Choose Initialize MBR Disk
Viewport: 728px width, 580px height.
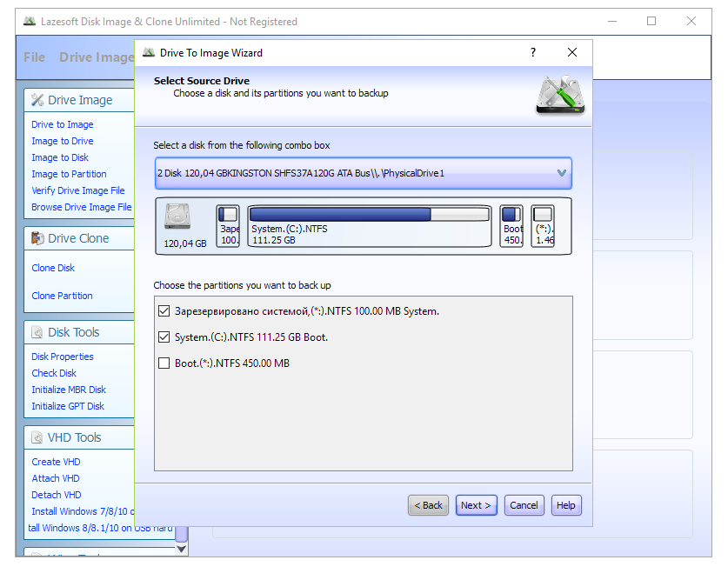tap(69, 390)
